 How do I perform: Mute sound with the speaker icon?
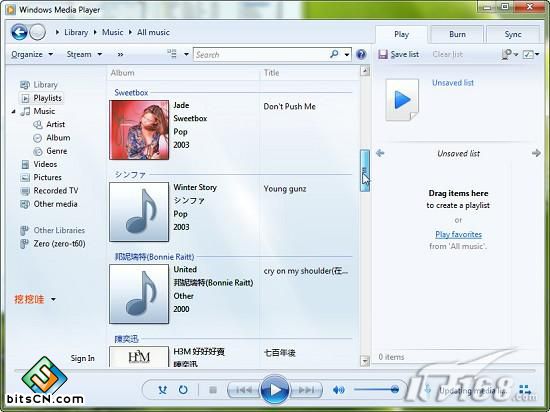338,390
